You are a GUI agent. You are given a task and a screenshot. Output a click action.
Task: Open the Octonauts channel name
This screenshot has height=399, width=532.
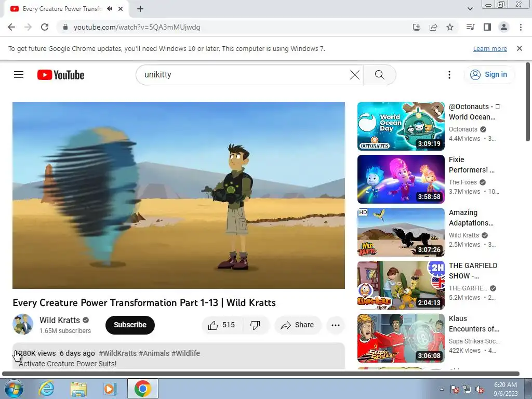point(463,129)
